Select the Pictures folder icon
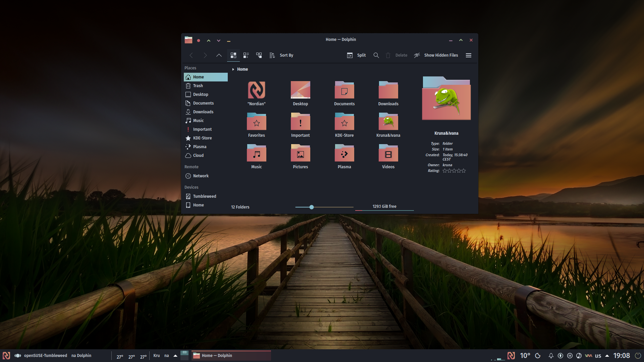The height and width of the screenshot is (362, 644). pos(301,153)
